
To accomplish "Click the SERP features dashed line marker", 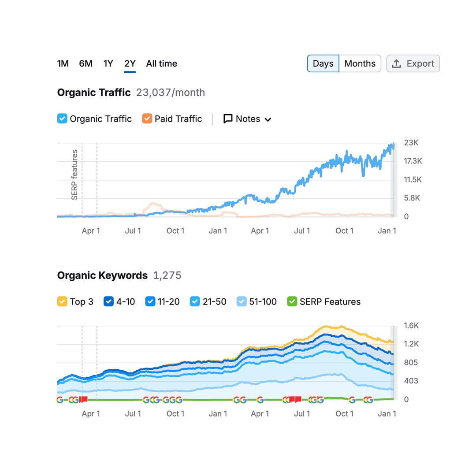I will click(82, 176).
